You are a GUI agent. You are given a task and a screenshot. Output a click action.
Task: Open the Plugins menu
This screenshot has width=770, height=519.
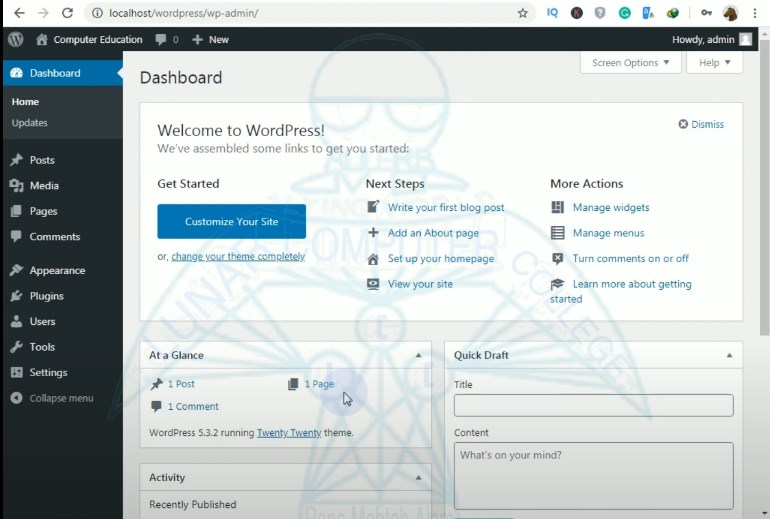(x=63, y=296)
